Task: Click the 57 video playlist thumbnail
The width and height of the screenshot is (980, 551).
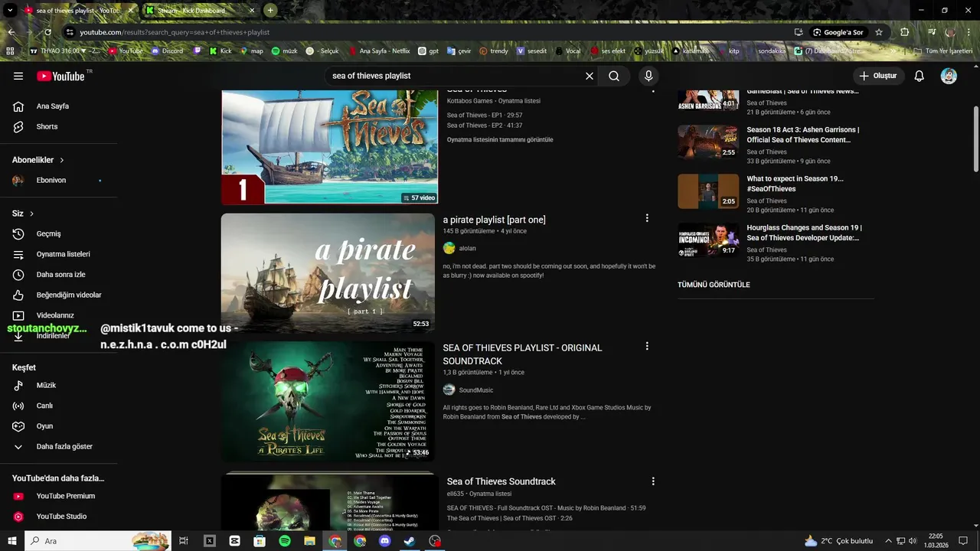Action: 329,148
